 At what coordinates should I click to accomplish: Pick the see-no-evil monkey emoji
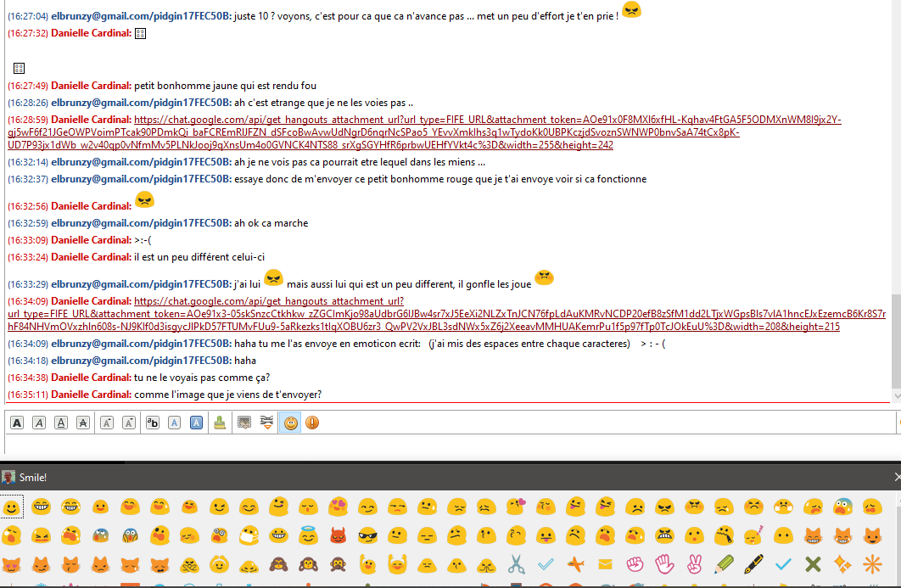click(x=278, y=565)
